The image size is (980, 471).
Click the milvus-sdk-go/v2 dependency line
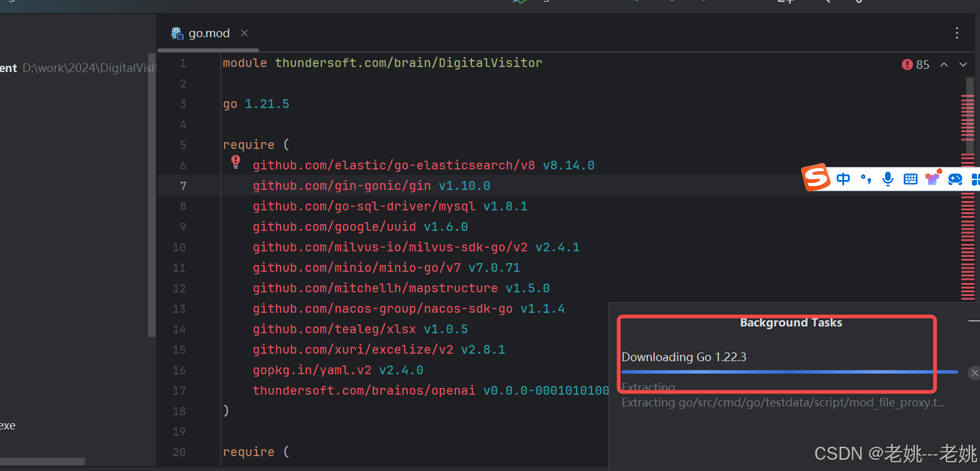coord(416,247)
